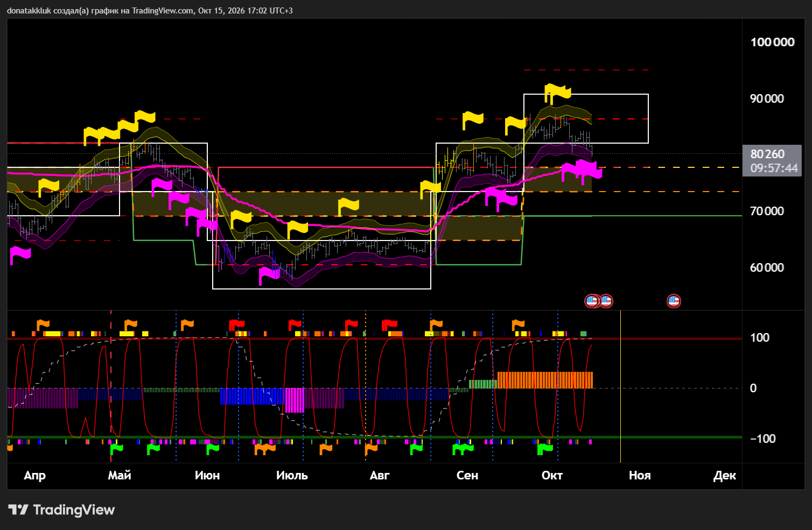
Task: Click the leftmost US flag economic event icon
Action: coord(592,301)
